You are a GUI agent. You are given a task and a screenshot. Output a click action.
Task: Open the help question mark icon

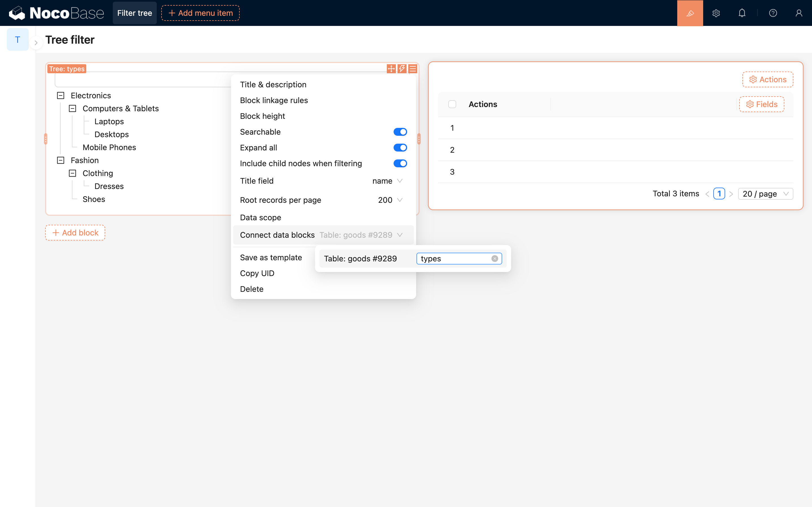(773, 13)
